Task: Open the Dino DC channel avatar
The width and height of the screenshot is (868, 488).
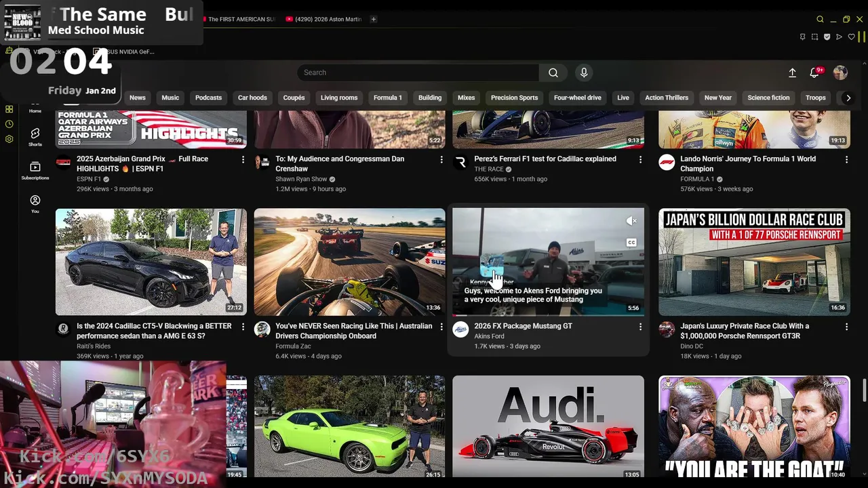Action: (x=667, y=329)
